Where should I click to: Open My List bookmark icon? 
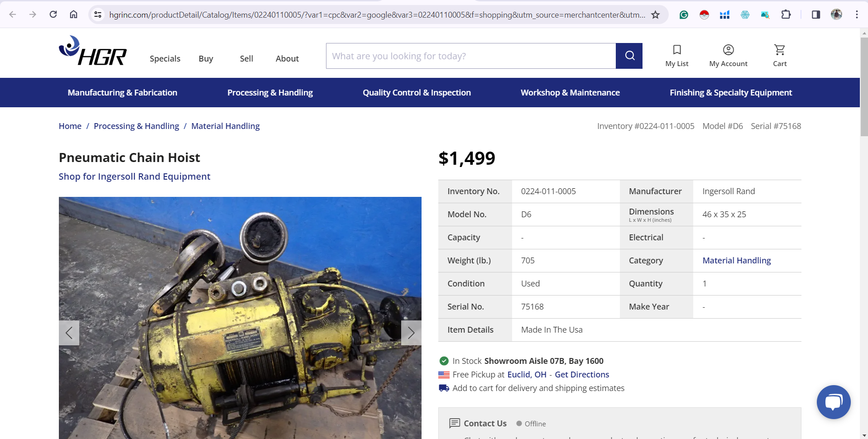pos(677,56)
